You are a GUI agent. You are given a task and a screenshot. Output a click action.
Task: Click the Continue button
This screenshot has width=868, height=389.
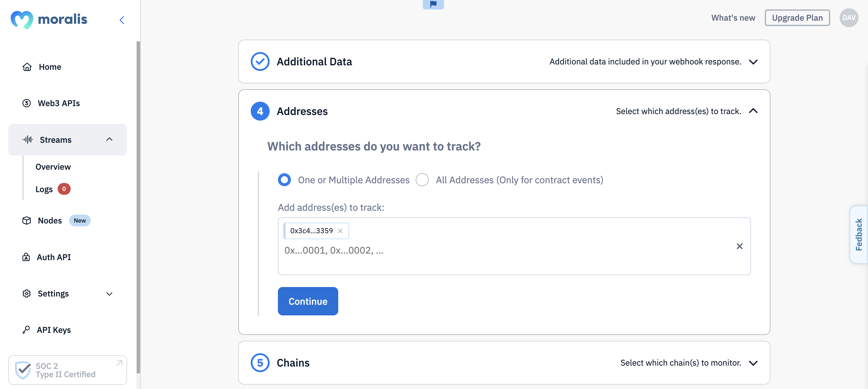tap(308, 301)
